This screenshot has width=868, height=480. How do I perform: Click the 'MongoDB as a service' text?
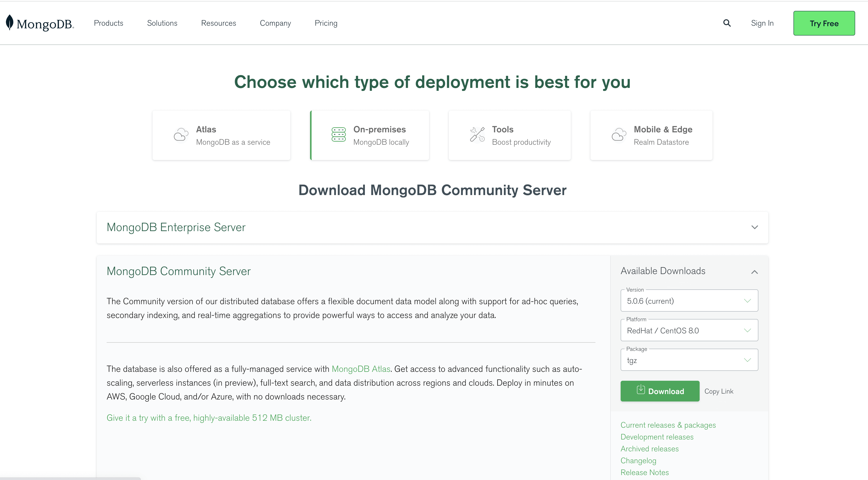coord(233,142)
